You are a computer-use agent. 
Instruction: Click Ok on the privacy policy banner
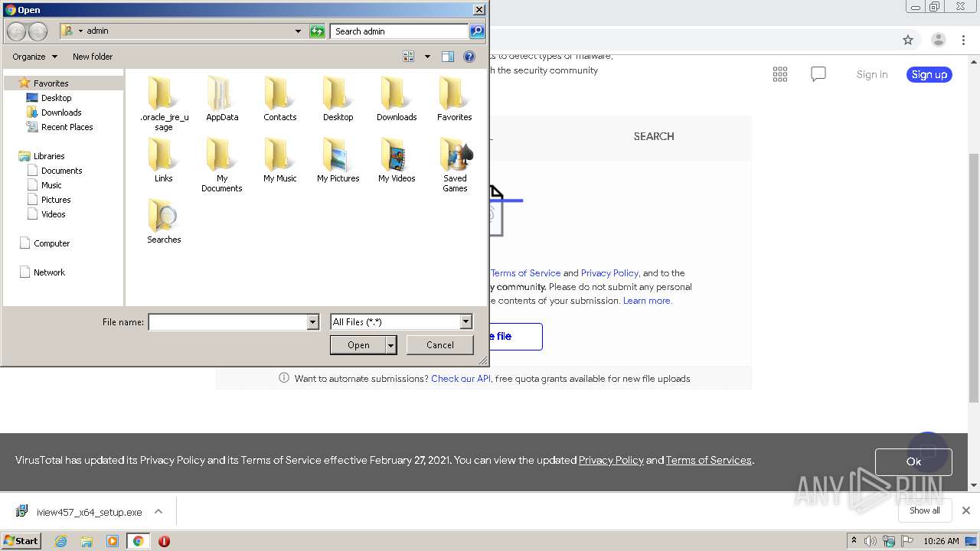click(913, 461)
